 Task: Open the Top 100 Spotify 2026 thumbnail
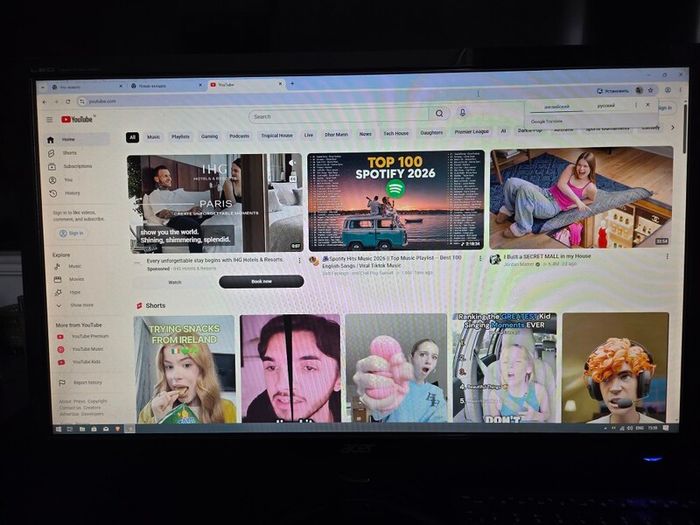(x=396, y=200)
